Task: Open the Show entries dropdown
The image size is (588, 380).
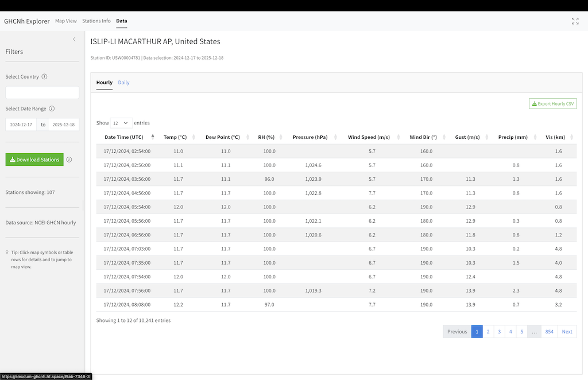Action: click(x=121, y=123)
